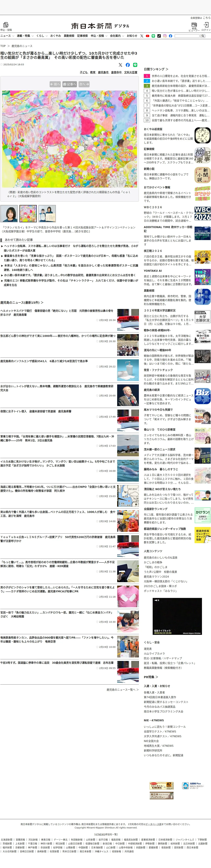Open the 桜島ライブカメラ video thumbnail
Screen dimensions: 211x868
click(x=177, y=616)
